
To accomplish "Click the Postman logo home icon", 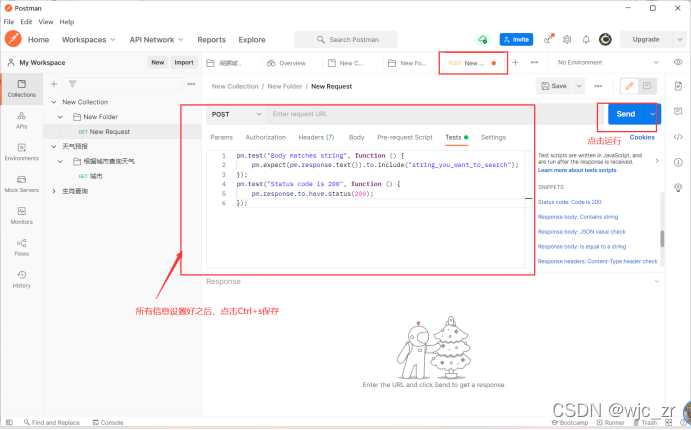I will pos(13,39).
